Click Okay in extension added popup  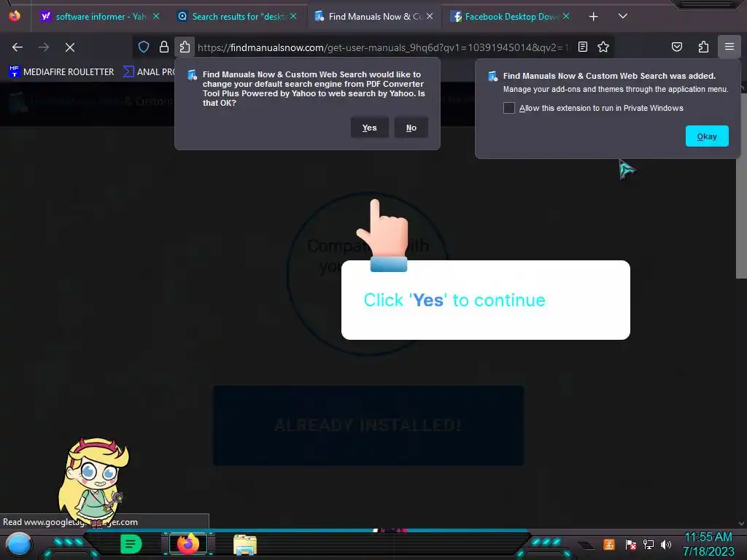[707, 136]
